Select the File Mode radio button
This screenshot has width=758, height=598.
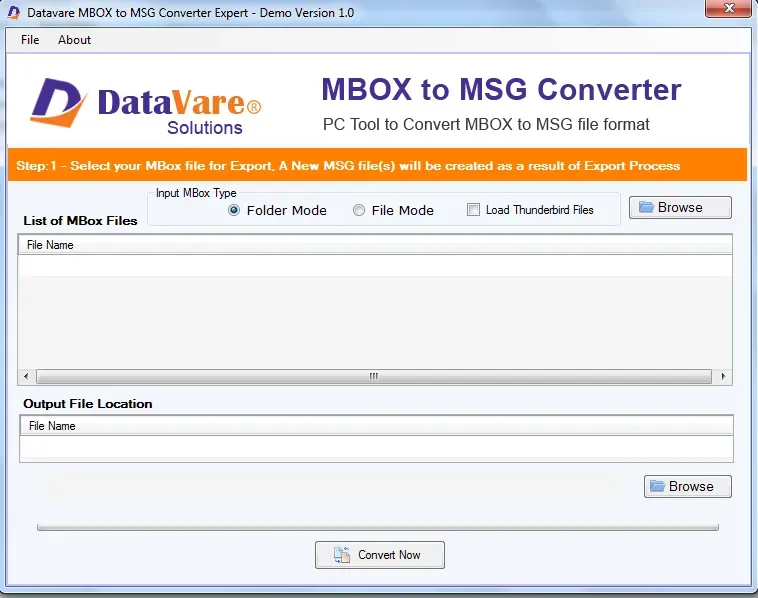[359, 210]
